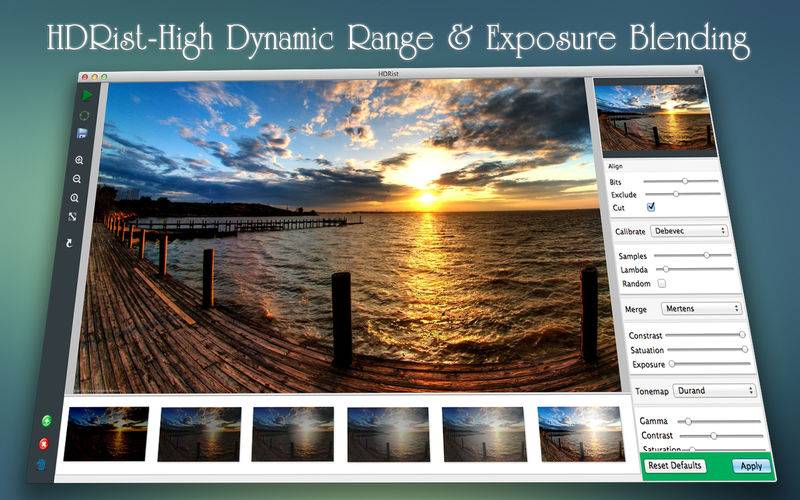Adjust the Constrast slider under Merge
The width and height of the screenshot is (800, 500).
706,335
